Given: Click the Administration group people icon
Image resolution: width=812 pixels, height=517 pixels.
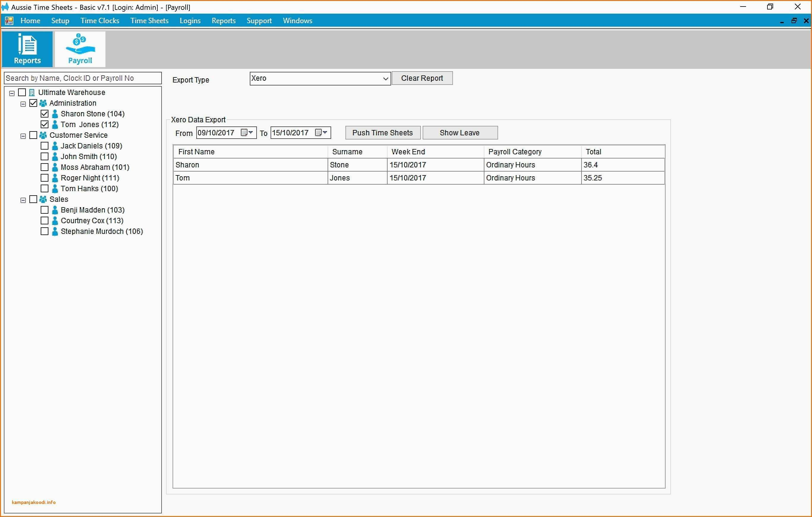Looking at the screenshot, I should 43,103.
